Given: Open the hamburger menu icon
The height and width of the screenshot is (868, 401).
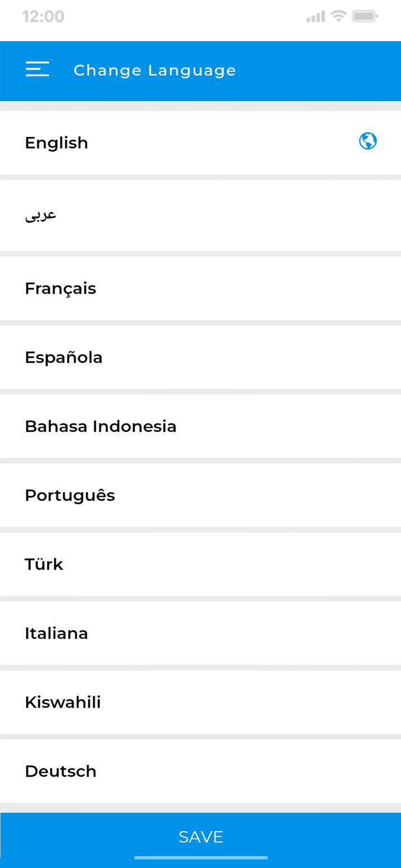Looking at the screenshot, I should click(x=37, y=69).
